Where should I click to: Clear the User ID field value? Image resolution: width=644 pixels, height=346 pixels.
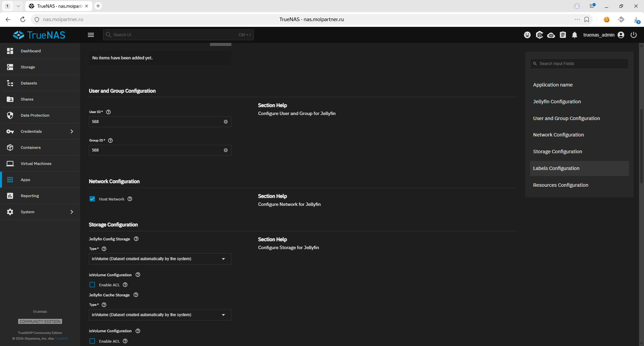(x=225, y=122)
